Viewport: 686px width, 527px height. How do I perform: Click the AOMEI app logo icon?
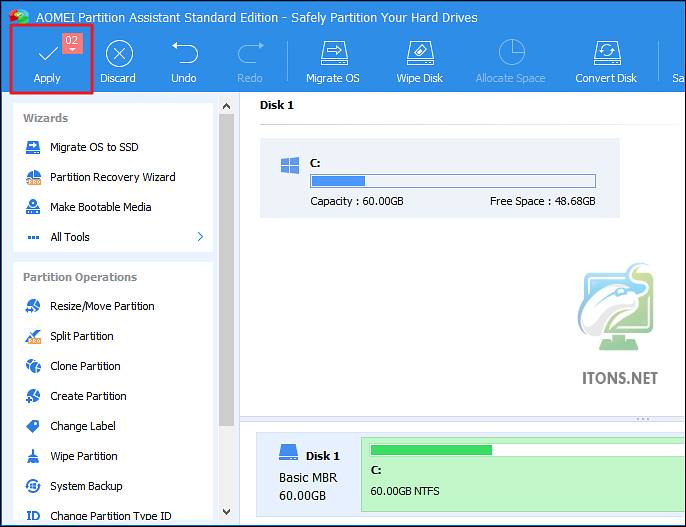(19, 17)
